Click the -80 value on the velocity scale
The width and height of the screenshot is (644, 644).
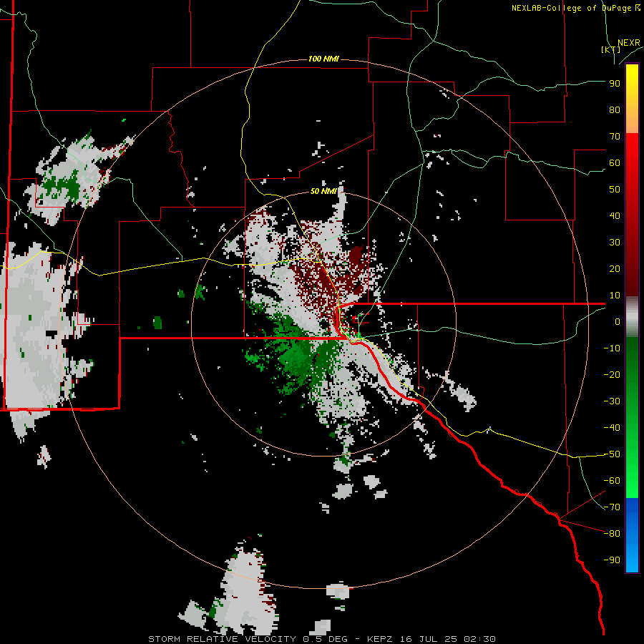pos(612,534)
